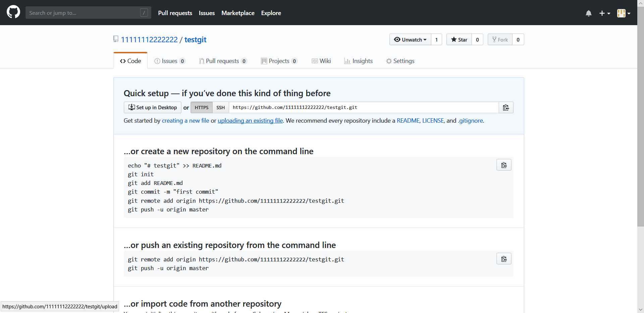Open the repository Settings tab
644x313 pixels.
[x=400, y=61]
